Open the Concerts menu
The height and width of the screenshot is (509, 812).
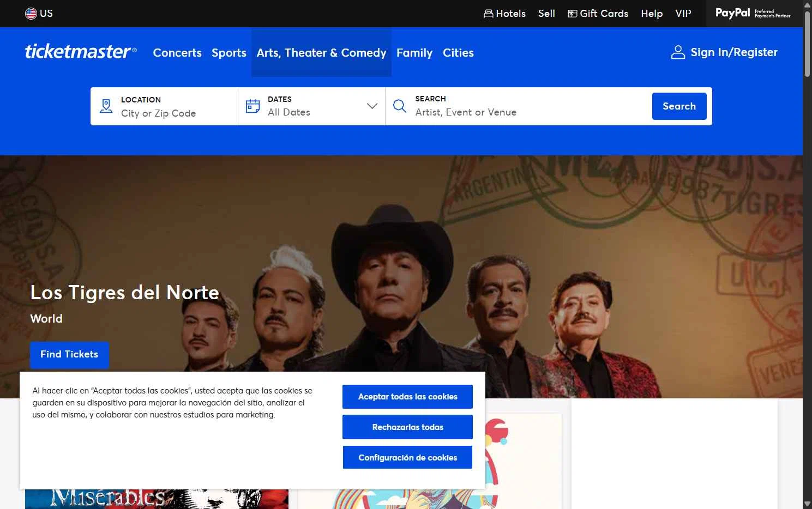(177, 53)
